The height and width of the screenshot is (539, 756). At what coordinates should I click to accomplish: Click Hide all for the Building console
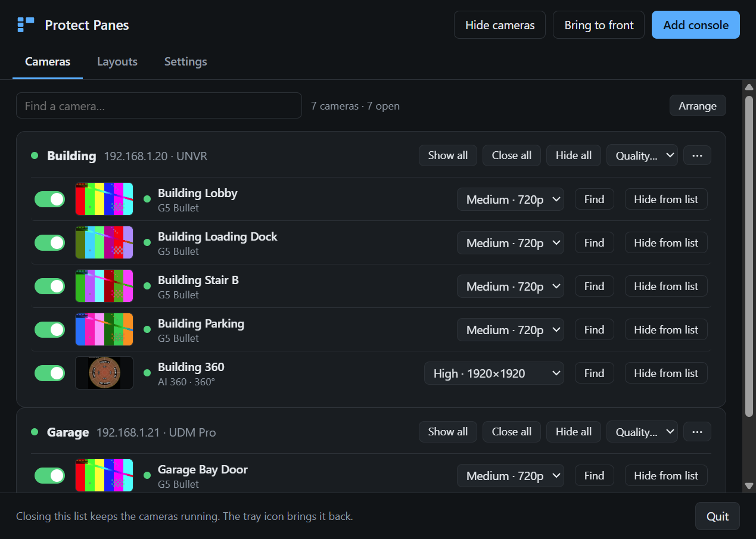[x=574, y=155]
